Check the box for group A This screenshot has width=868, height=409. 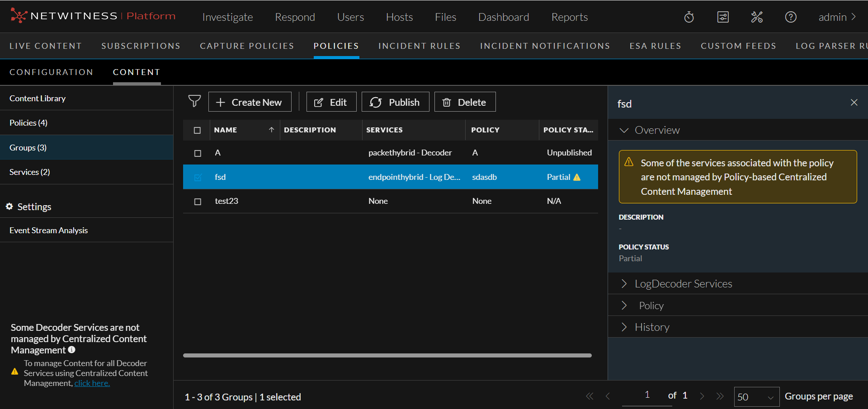point(198,153)
